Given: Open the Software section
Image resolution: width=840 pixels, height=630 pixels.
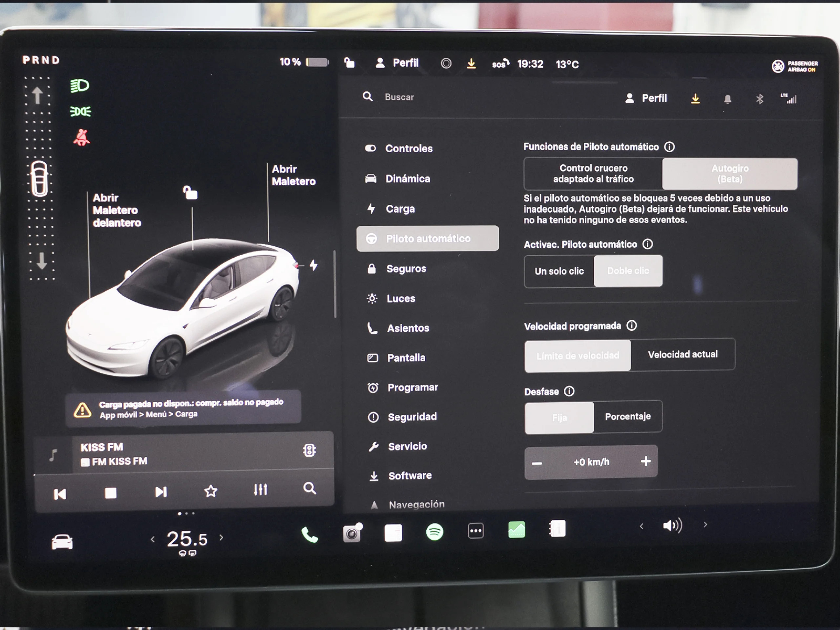Looking at the screenshot, I should 409,475.
